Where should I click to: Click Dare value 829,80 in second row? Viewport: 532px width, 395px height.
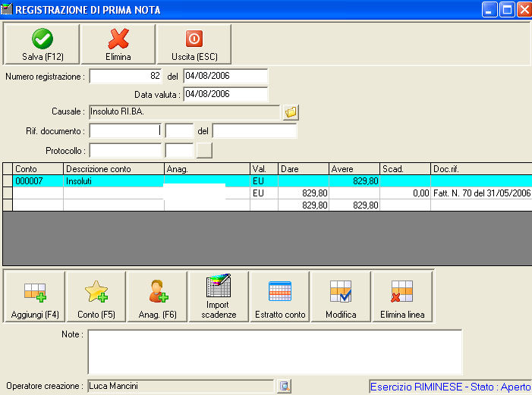pos(304,193)
